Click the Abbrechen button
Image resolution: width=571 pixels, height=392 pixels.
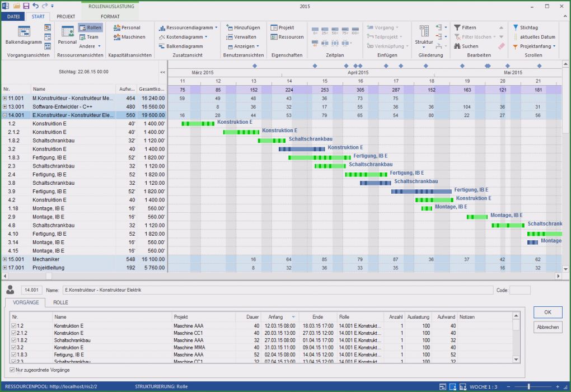pyautogui.click(x=547, y=327)
